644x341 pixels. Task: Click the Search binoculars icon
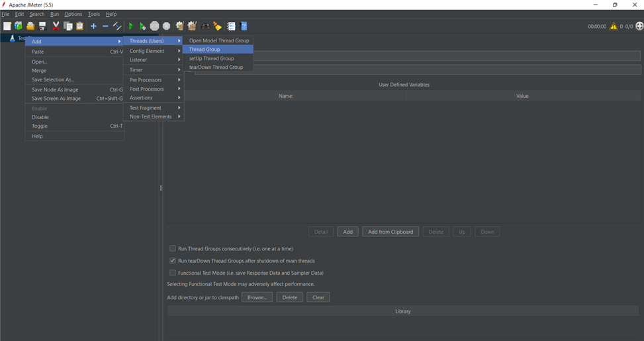pyautogui.click(x=206, y=26)
